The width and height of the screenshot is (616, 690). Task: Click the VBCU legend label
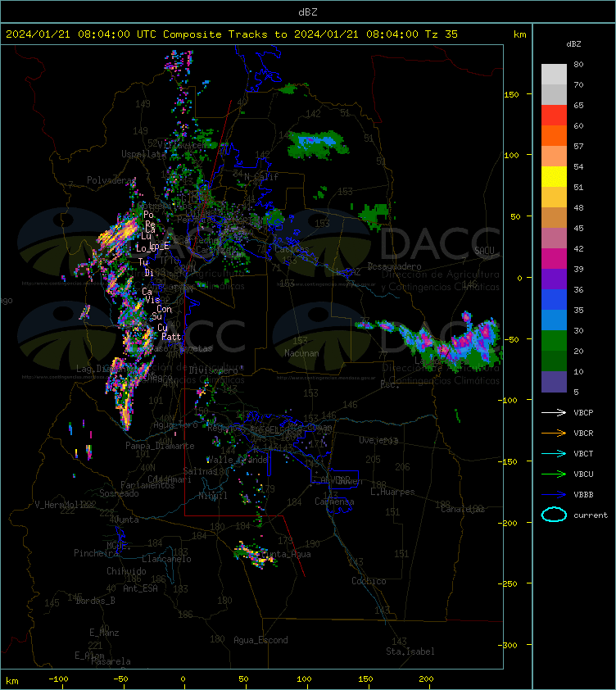(583, 474)
